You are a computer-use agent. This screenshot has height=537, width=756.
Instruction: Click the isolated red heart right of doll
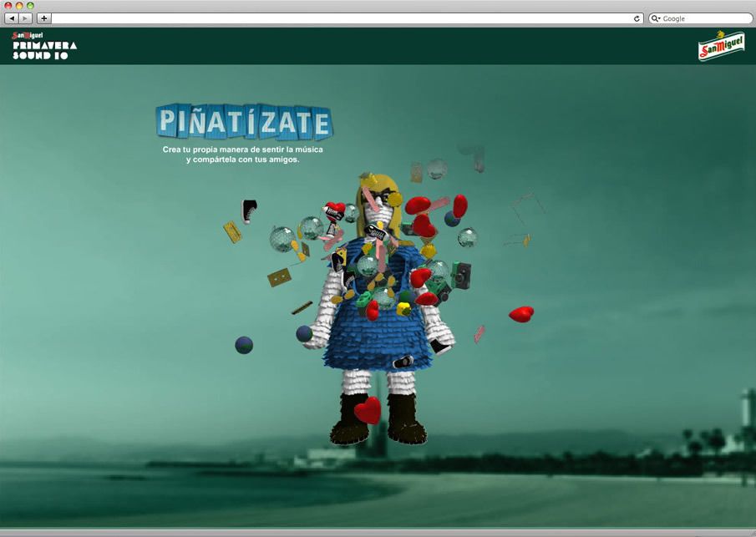pos(521,314)
